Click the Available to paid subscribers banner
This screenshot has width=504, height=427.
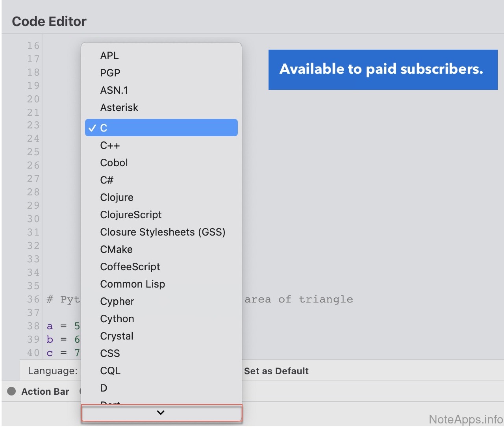[x=383, y=70]
